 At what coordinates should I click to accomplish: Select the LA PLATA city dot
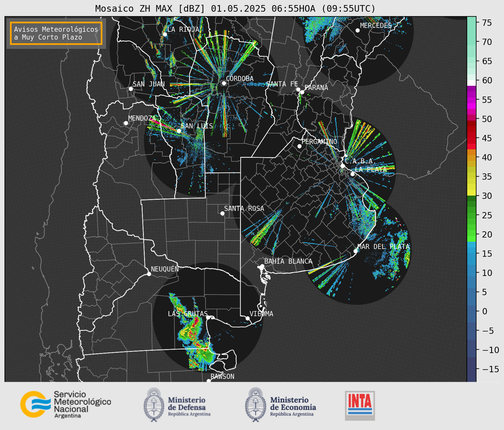click(353, 174)
